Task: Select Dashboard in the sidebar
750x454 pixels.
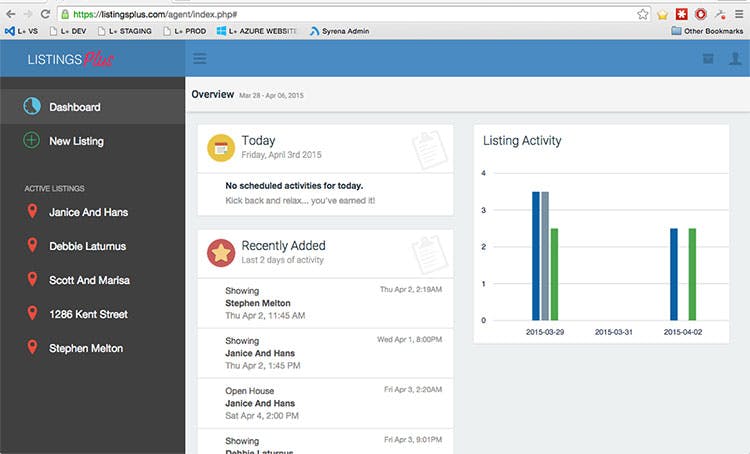Action: [92, 107]
